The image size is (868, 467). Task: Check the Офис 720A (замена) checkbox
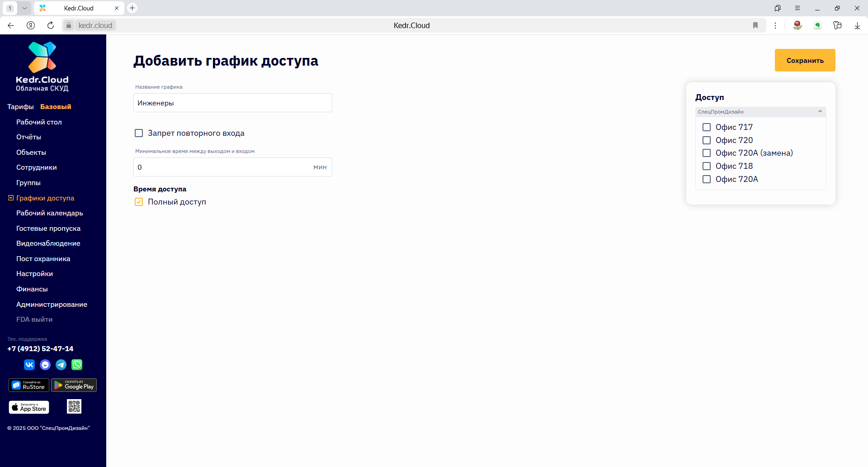707,153
